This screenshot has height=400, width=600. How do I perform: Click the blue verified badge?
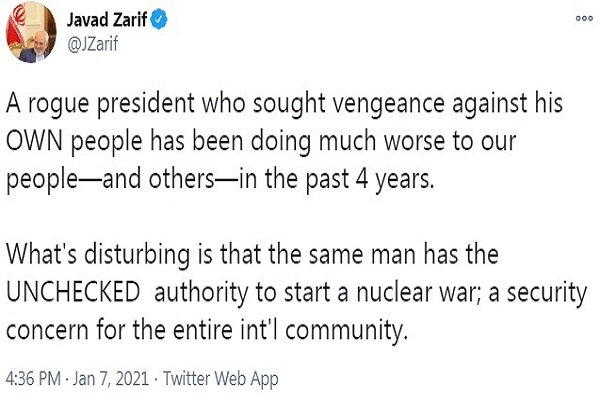(x=158, y=20)
